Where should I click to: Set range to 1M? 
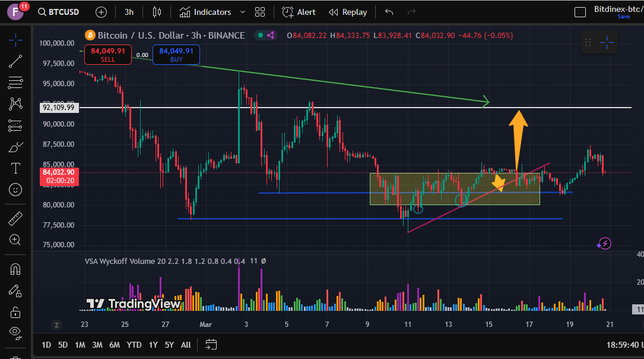(x=80, y=345)
